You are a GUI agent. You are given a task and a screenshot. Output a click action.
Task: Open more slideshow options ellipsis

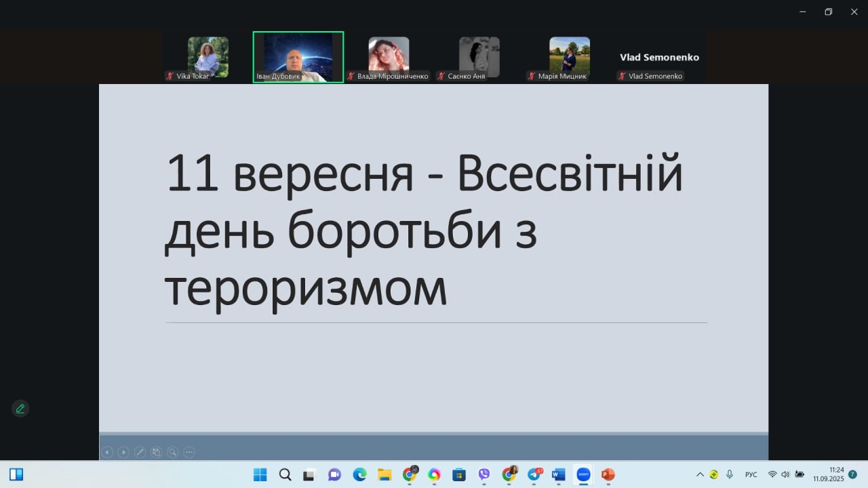pos(189,452)
